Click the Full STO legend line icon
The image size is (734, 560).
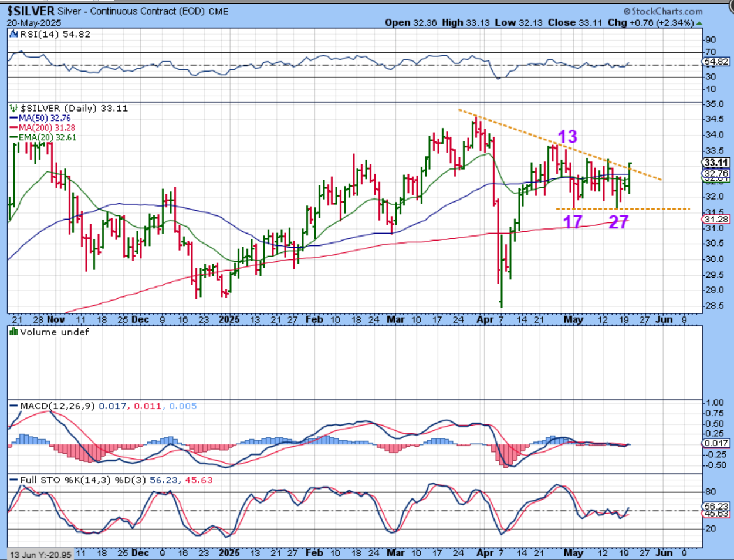(x=13, y=480)
